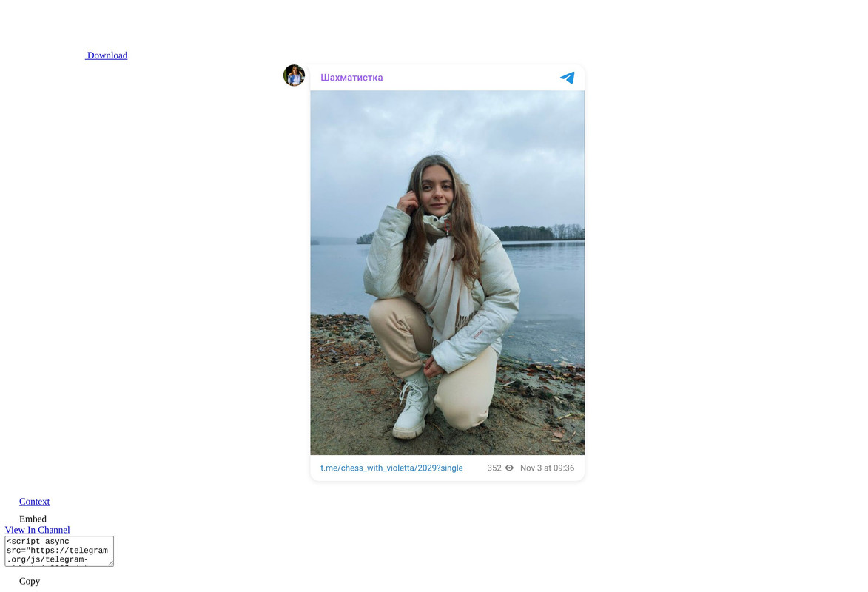
Task: Click the Nov 3 at 09:36 timestamp
Action: [547, 468]
